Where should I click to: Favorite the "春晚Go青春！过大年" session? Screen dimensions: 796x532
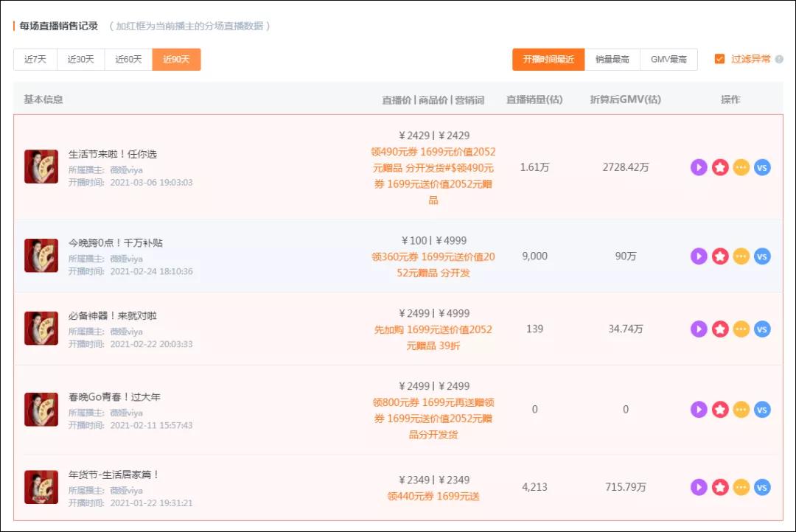[719, 409]
